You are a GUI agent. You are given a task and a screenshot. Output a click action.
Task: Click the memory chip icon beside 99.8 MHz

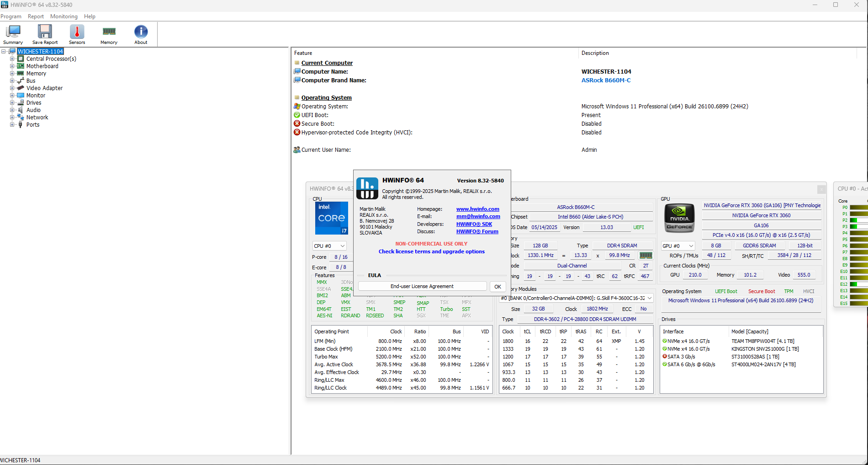tap(646, 256)
